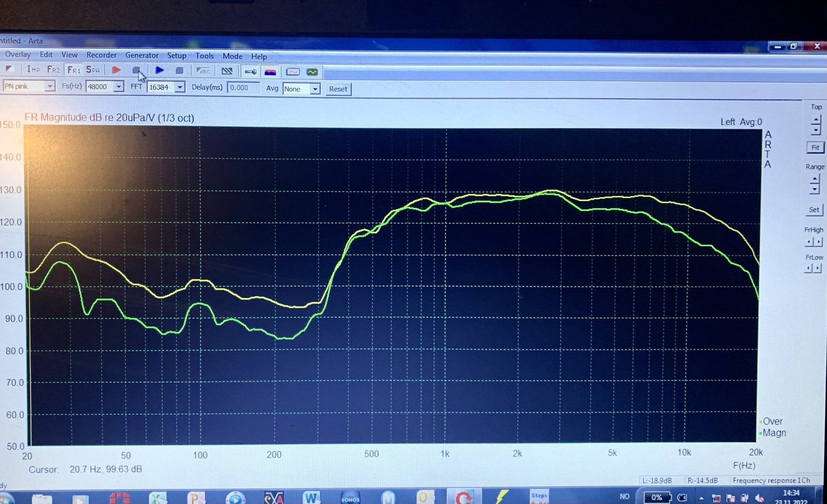The width and height of the screenshot is (827, 504).
Task: Open the Fs(Hz) 48000 sample rate dropdown
Action: pos(119,87)
